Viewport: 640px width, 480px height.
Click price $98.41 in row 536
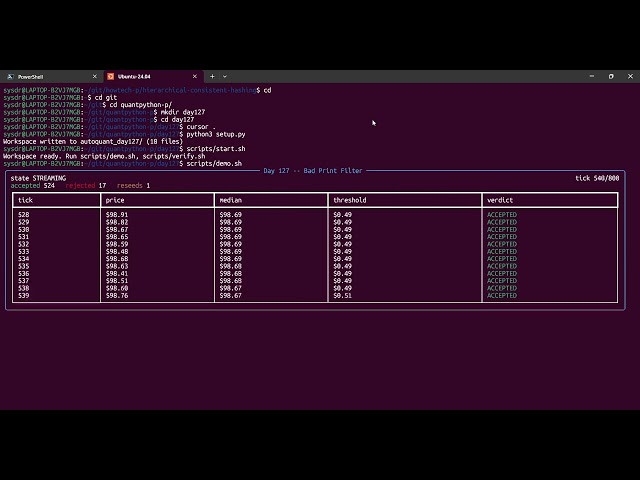(x=117, y=273)
